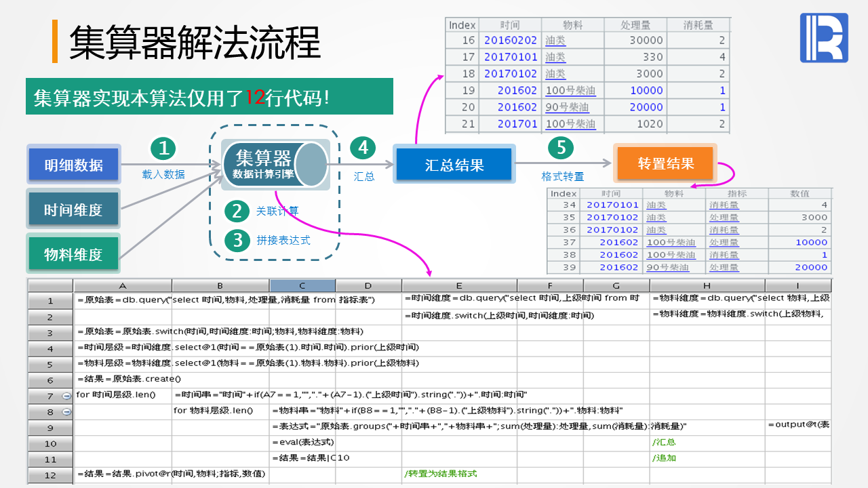Collapse the loop block at row 7
Screen dimensions: 868x488
pos(66,396)
